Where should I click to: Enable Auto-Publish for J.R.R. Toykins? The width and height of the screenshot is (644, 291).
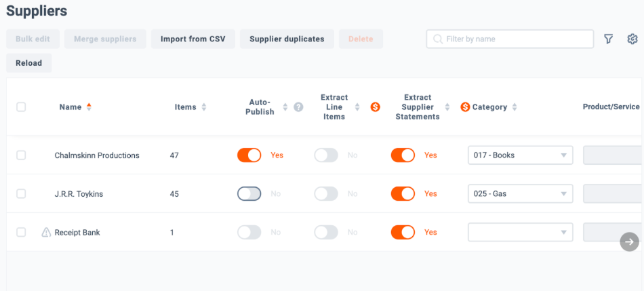[x=249, y=194]
